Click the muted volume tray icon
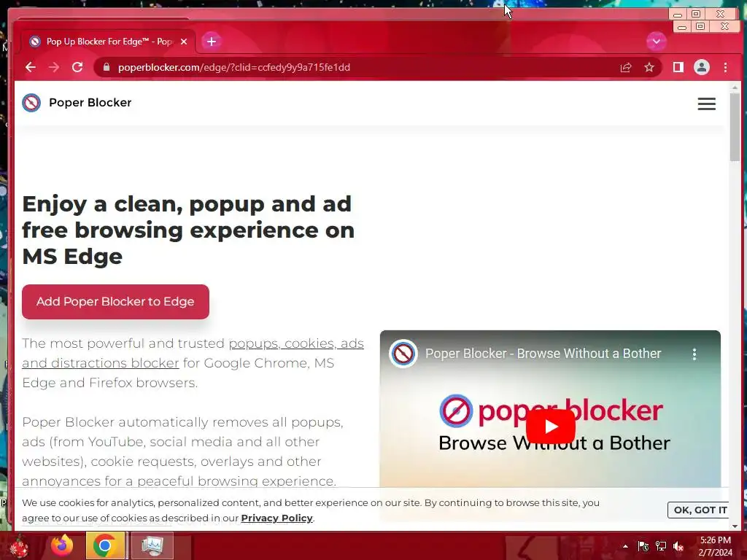This screenshot has width=747, height=560. (678, 546)
